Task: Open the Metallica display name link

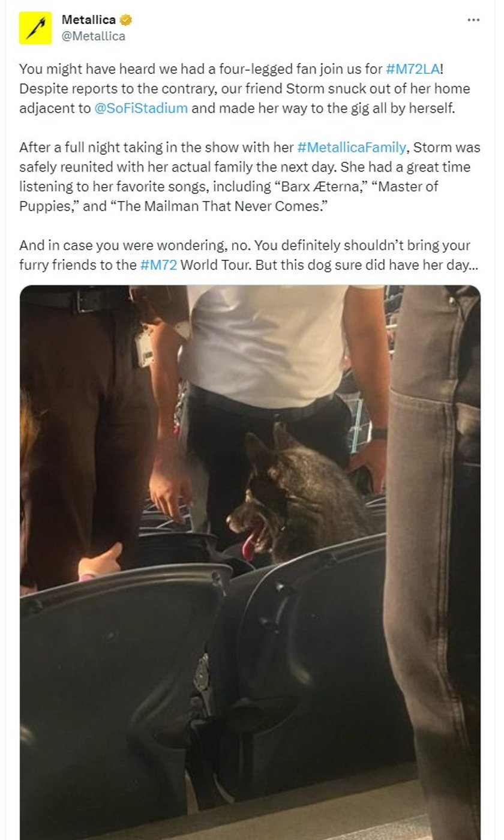Action: (89, 20)
